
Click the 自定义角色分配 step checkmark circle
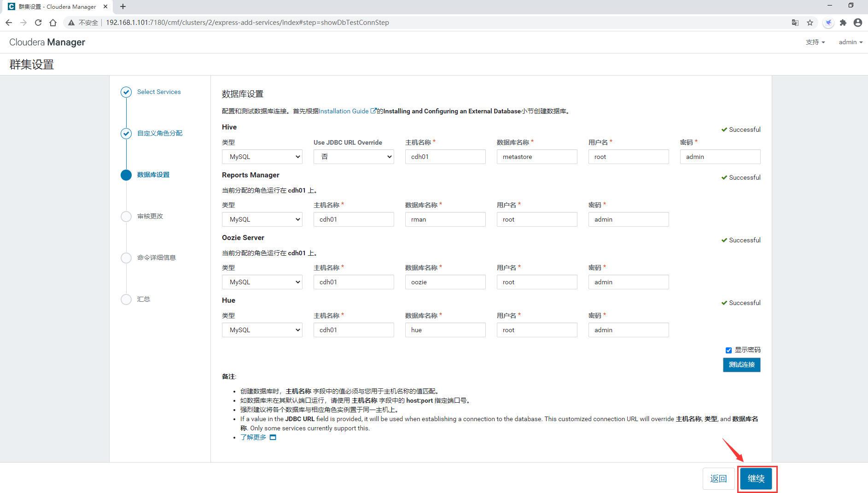coord(126,134)
